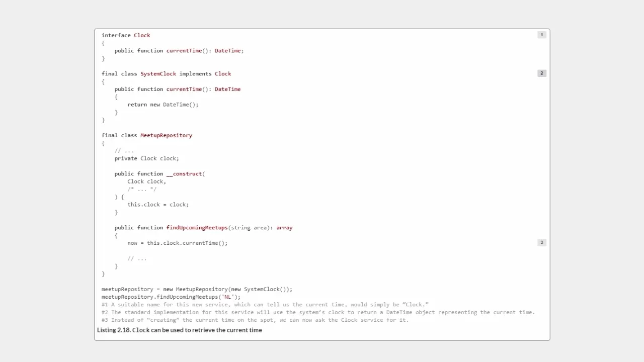Click the 'this.clock = clock;' assignment
This screenshot has width=644, height=362.
(158, 205)
